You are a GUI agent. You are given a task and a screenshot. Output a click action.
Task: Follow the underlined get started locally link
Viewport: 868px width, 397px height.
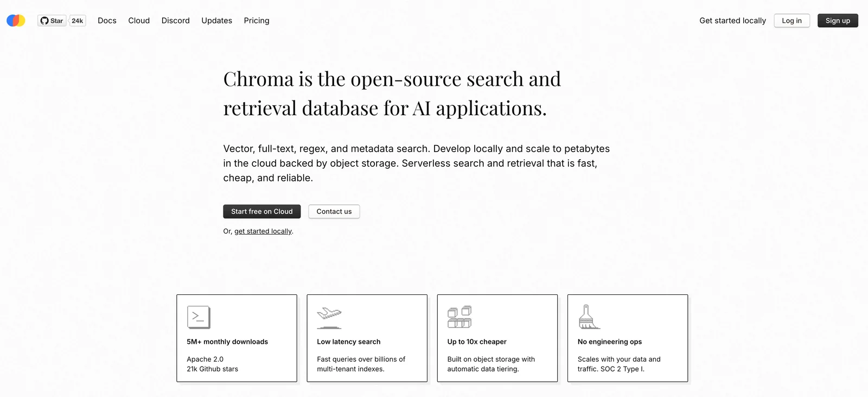tap(263, 231)
